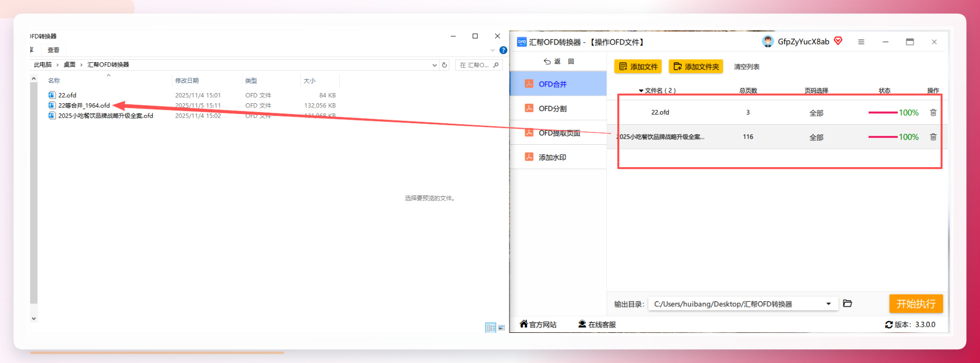
Task: Click the 添加文件 button
Action: 638,66
